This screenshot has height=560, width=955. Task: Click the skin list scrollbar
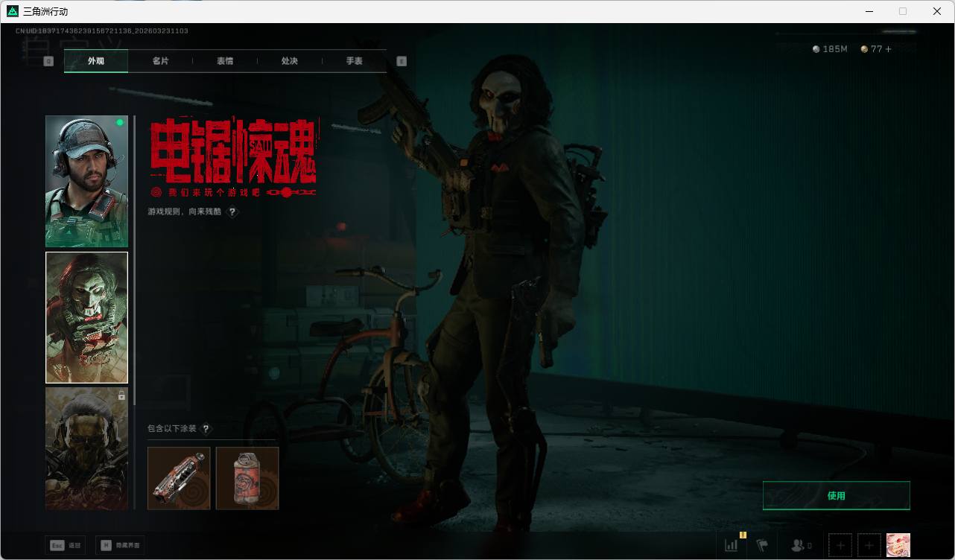(x=134, y=261)
